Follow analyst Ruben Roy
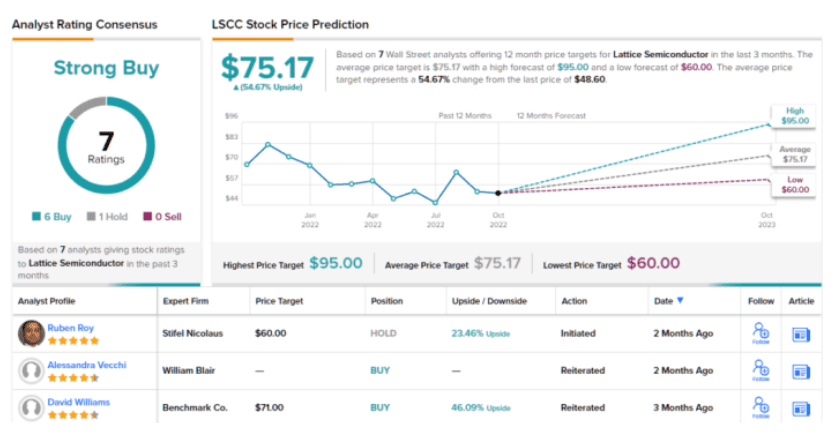The height and width of the screenshot is (443, 840). (760, 334)
